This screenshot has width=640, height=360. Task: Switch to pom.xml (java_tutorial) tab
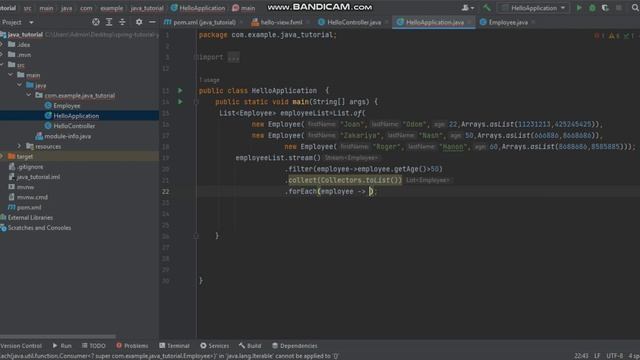pos(200,22)
